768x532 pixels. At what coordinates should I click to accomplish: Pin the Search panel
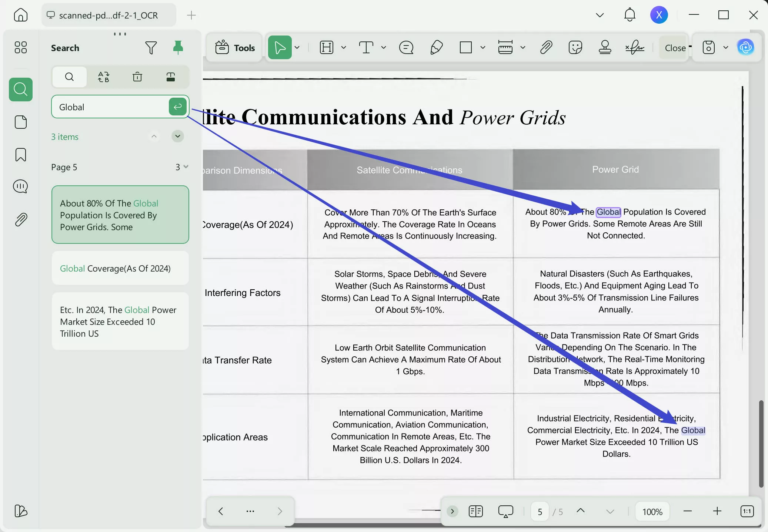[x=178, y=47]
